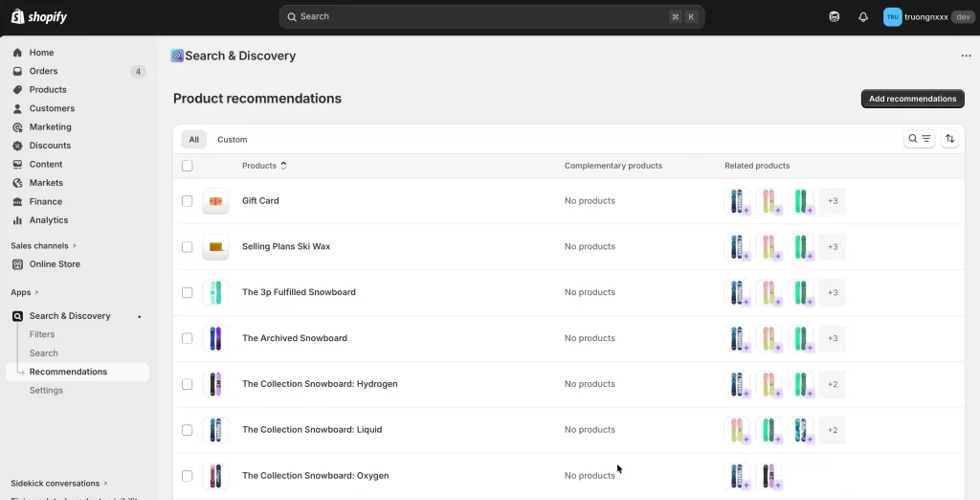980x500 pixels.
Task: Click the Markets globe icon
Action: pos(17,183)
